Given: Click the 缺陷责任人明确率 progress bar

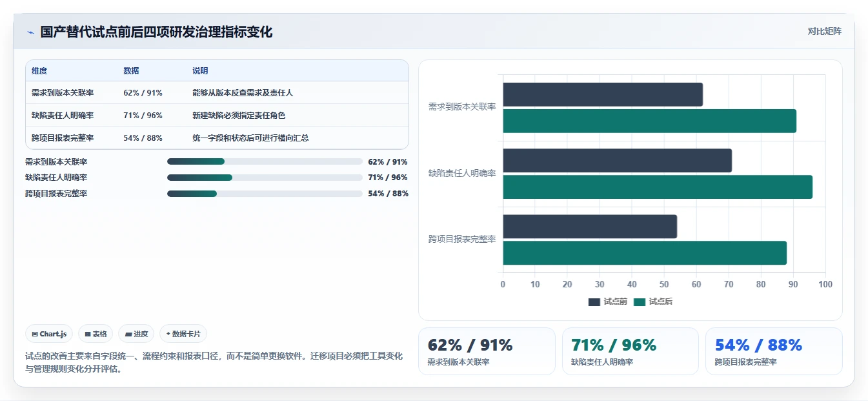Looking at the screenshot, I should [265, 178].
